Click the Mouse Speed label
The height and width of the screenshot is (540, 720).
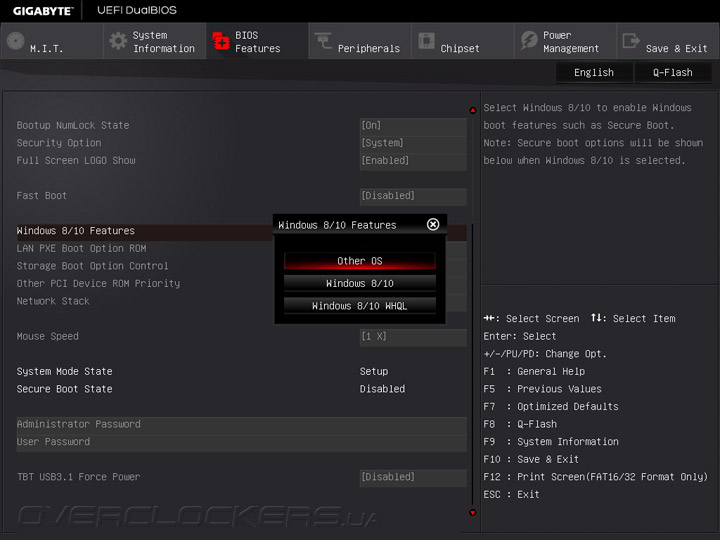tap(47, 337)
